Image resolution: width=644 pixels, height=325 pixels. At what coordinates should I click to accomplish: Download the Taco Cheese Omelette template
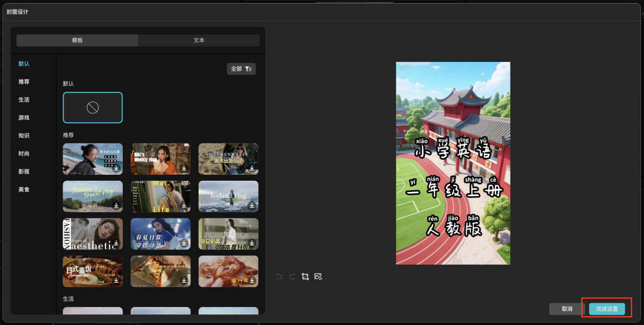184,280
